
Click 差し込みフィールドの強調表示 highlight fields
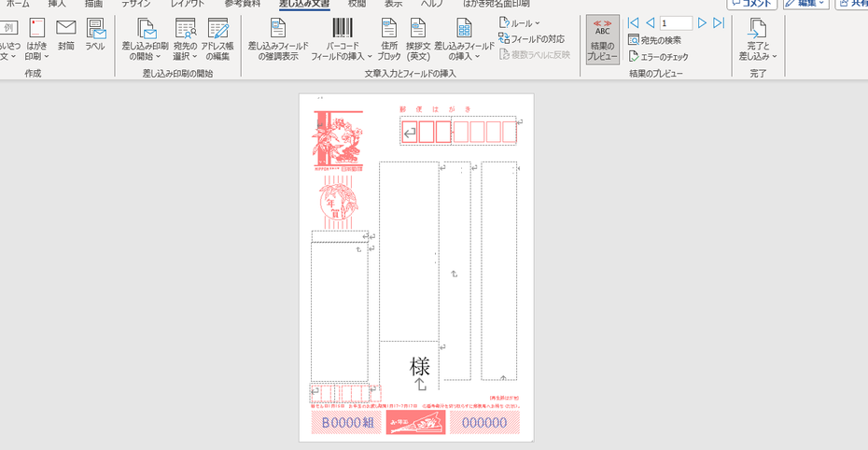pos(278,40)
